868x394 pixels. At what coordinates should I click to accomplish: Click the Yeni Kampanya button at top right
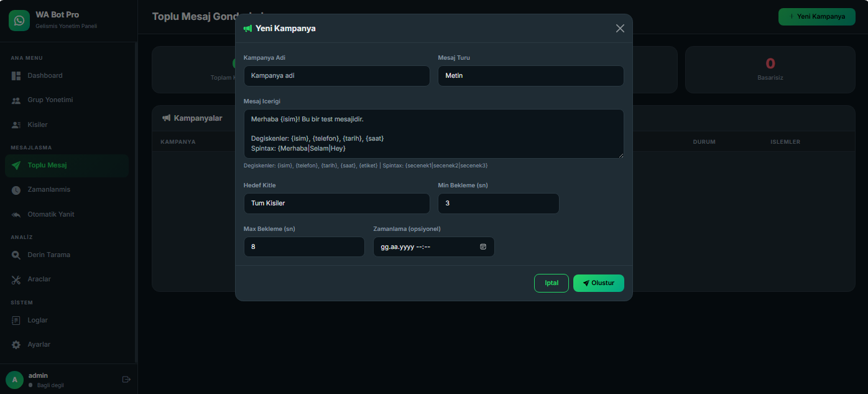[x=816, y=17]
